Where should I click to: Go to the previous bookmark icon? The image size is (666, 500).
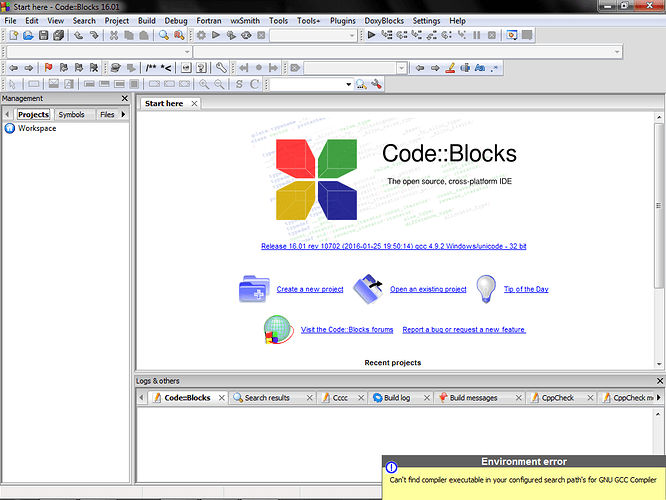[x=64, y=68]
